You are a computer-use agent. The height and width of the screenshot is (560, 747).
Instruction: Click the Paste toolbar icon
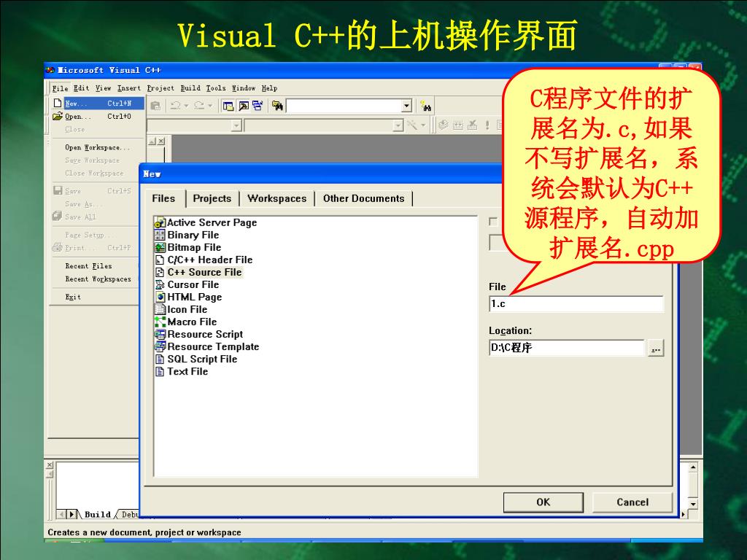pos(155,106)
